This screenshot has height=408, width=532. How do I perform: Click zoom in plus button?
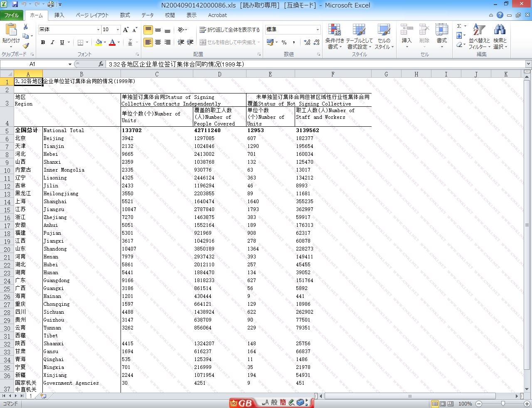(x=527, y=403)
